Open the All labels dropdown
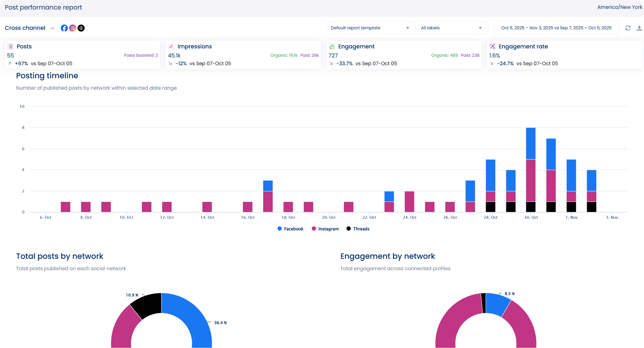The height and width of the screenshot is (348, 644). coord(452,28)
